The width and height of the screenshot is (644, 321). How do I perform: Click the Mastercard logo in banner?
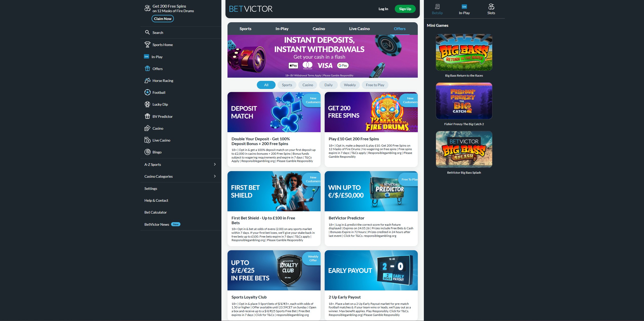click(307, 65)
